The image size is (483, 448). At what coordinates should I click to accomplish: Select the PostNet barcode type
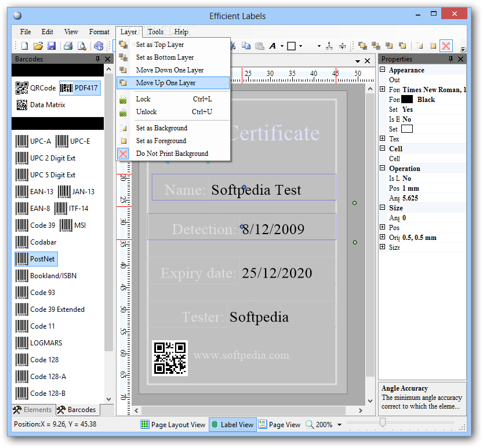click(36, 259)
